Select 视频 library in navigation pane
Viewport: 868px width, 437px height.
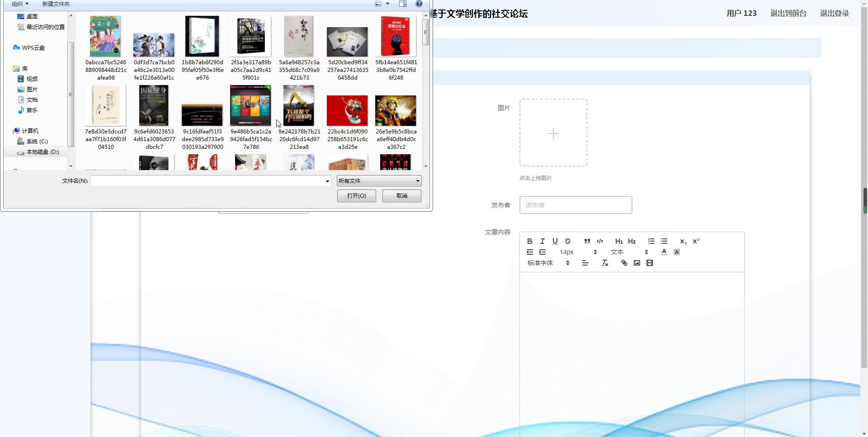click(28, 79)
